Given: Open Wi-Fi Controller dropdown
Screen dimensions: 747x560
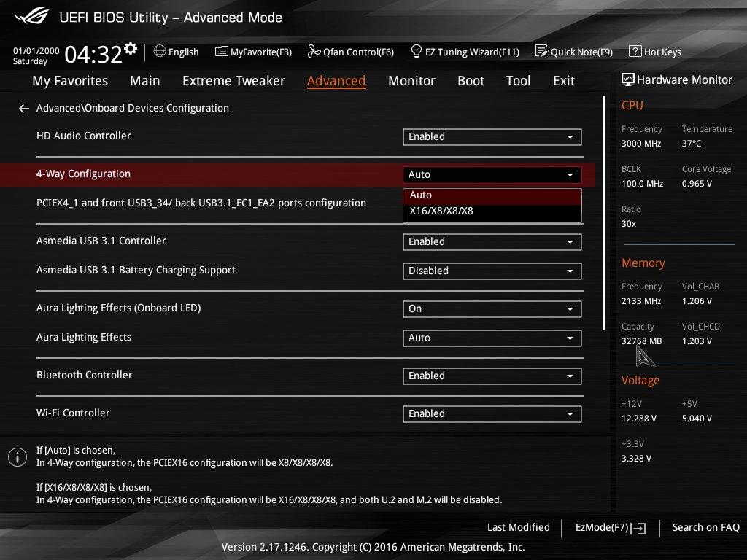Looking at the screenshot, I should point(492,414).
